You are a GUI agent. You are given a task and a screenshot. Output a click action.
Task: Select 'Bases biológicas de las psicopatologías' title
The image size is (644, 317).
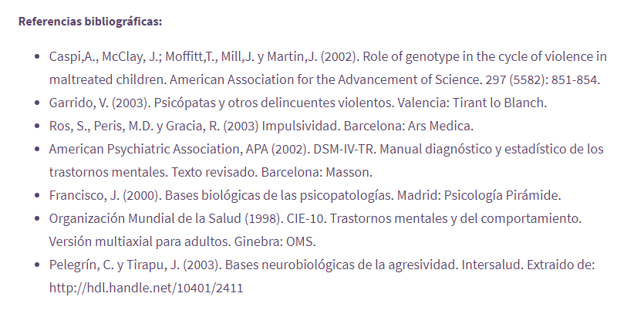click(x=279, y=195)
